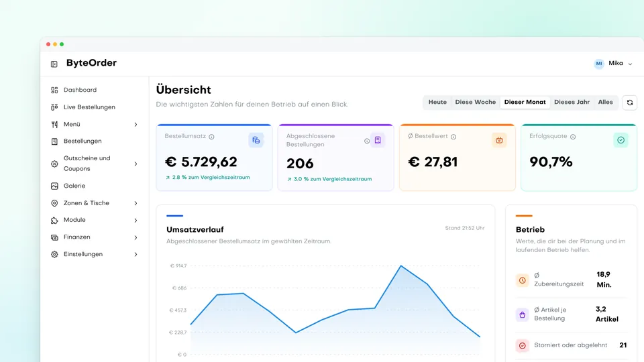
Task: Select the Alles time range tab
Action: 605,102
